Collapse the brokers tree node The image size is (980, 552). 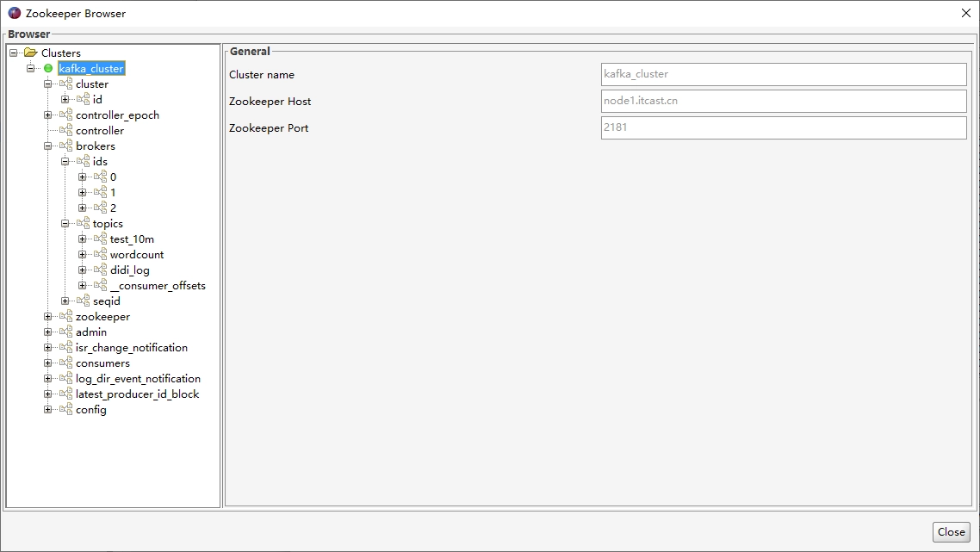47,146
